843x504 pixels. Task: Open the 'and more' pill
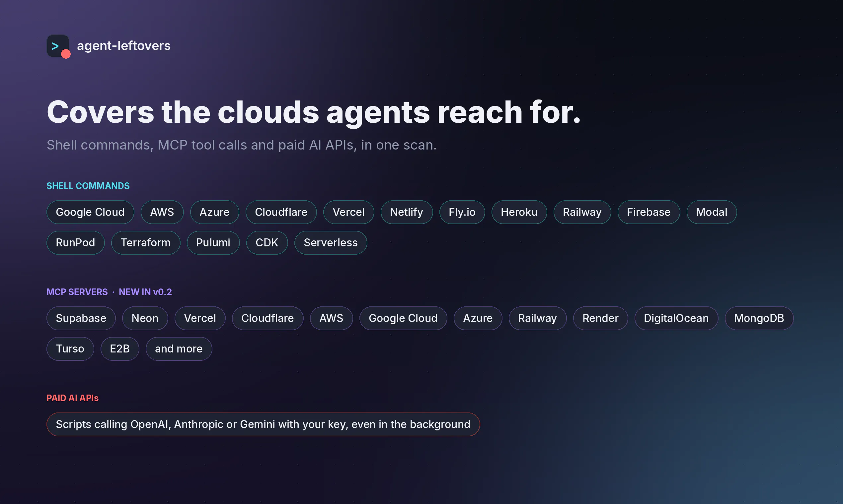coord(179,349)
